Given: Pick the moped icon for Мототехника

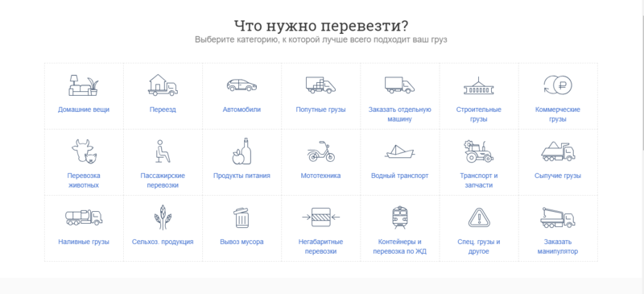Looking at the screenshot, I should pos(320,151).
